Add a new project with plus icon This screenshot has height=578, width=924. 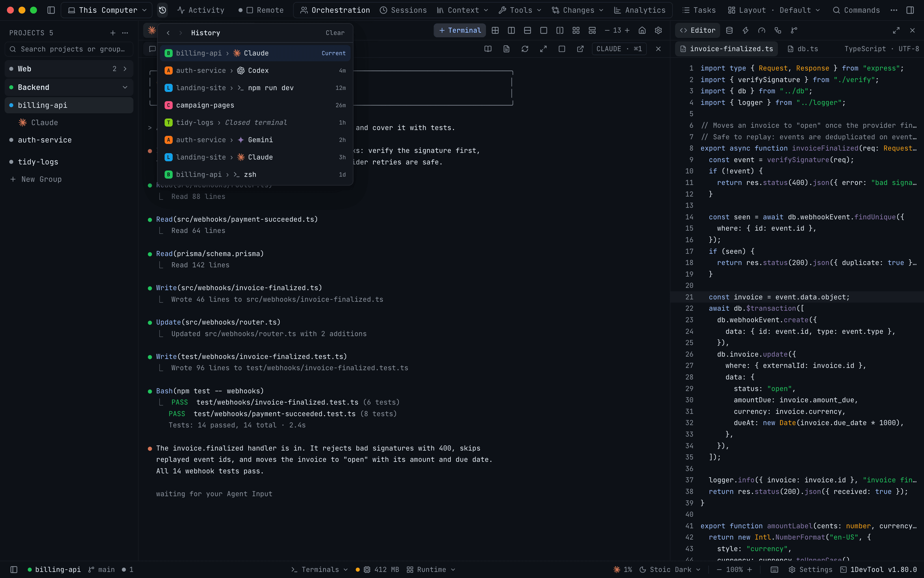coord(113,33)
